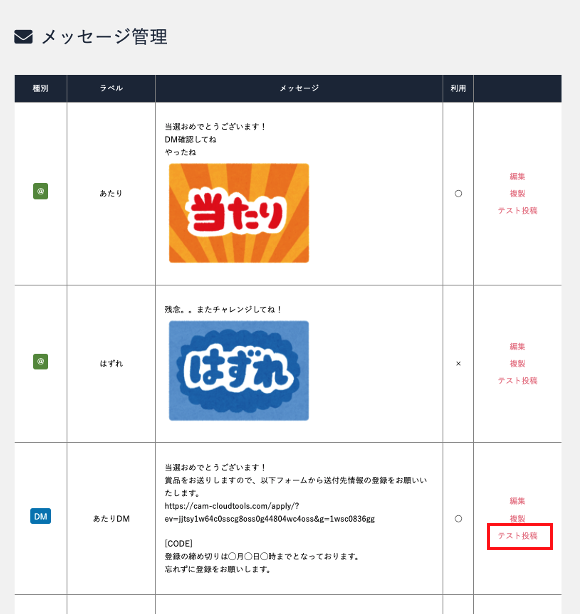The height and width of the screenshot is (614, 580).
Task: Click the ○ usage mark in あたりDM row
Action: point(458,519)
